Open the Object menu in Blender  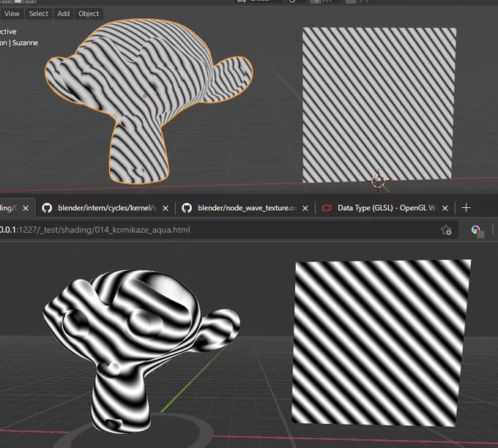[x=89, y=14]
